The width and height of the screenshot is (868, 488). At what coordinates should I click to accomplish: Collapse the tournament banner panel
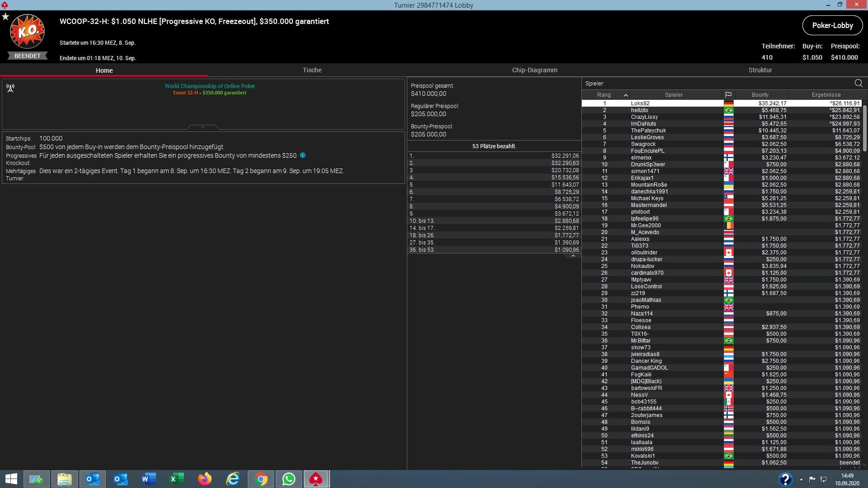click(203, 127)
